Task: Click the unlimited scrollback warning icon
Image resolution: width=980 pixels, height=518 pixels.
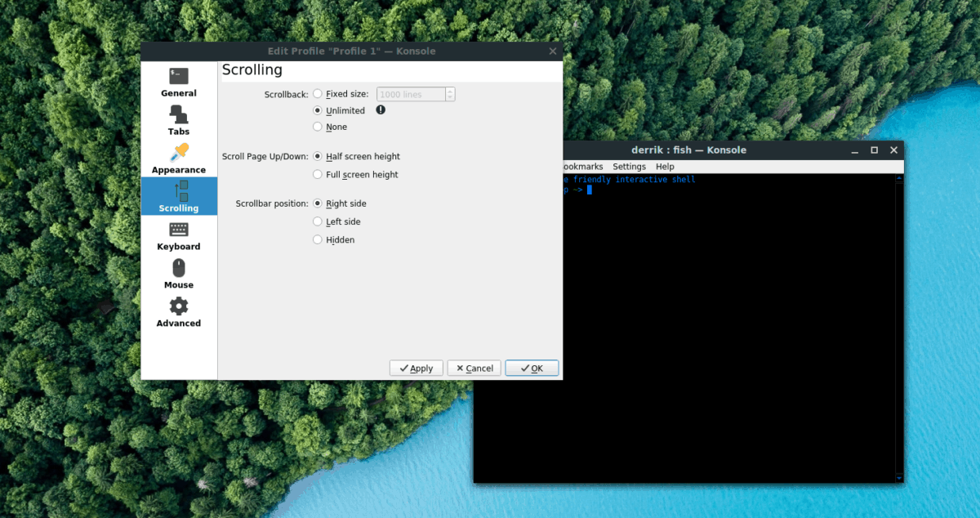Action: 381,110
